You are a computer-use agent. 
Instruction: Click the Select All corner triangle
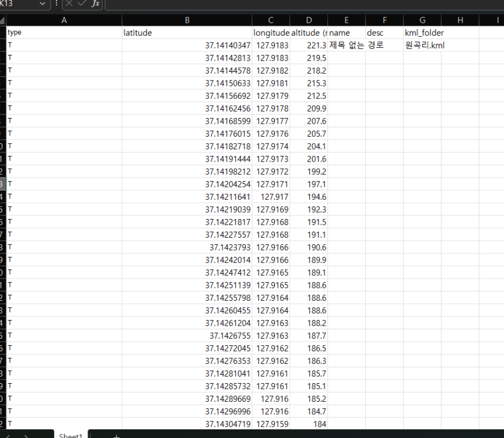click(x=3, y=20)
